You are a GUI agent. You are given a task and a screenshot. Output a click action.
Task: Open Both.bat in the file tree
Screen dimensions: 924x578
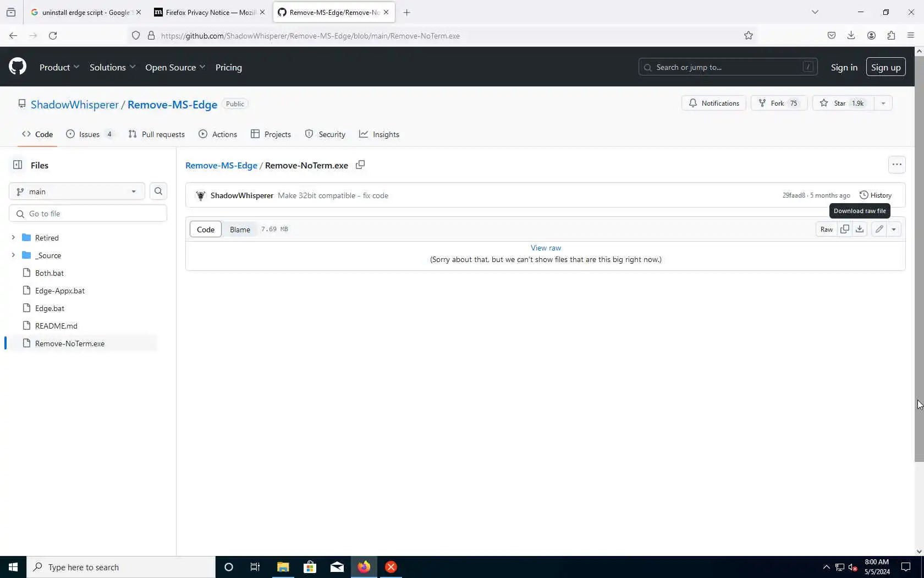coord(50,273)
